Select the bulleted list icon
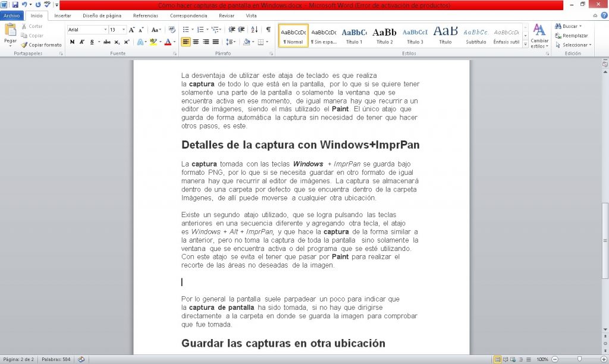The height and width of the screenshot is (364, 609). 186,29
